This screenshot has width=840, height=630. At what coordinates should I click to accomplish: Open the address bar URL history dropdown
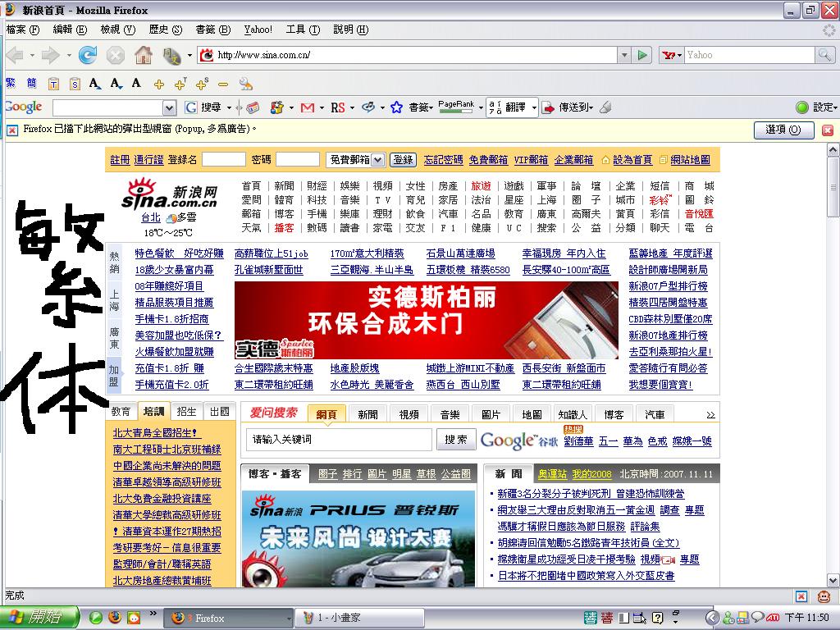624,55
